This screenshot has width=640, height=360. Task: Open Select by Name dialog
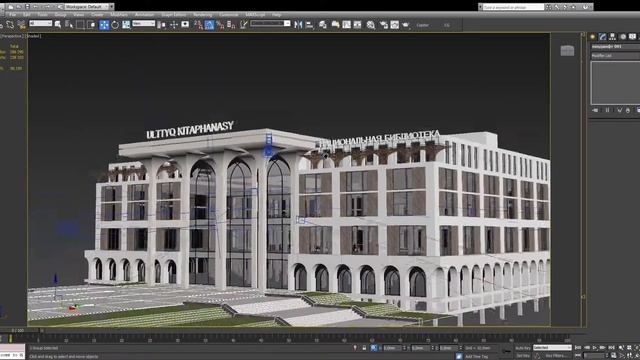click(x=69, y=25)
